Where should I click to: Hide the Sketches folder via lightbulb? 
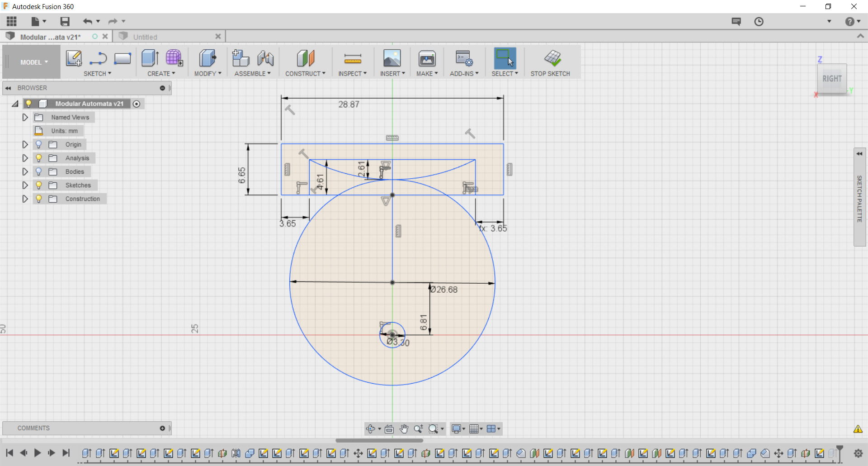[39, 185]
